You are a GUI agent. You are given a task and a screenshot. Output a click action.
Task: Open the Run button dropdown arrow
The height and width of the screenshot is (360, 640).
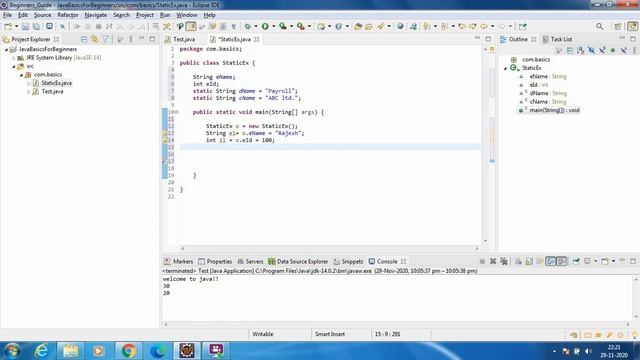coord(273,27)
